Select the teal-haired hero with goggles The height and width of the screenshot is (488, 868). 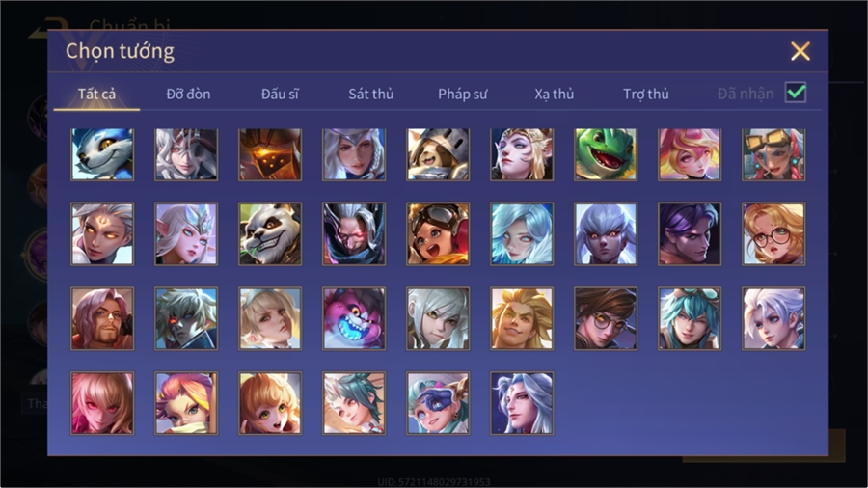pyautogui.click(x=690, y=318)
